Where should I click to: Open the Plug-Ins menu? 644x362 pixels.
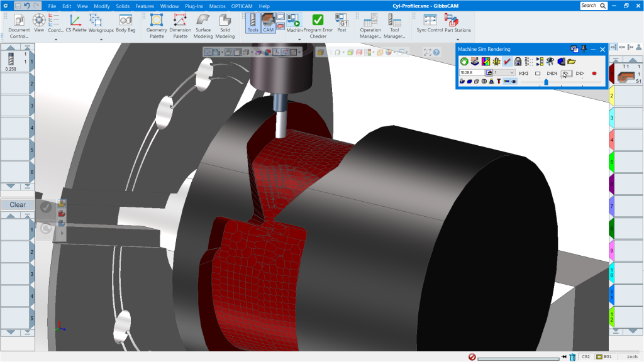[193, 6]
